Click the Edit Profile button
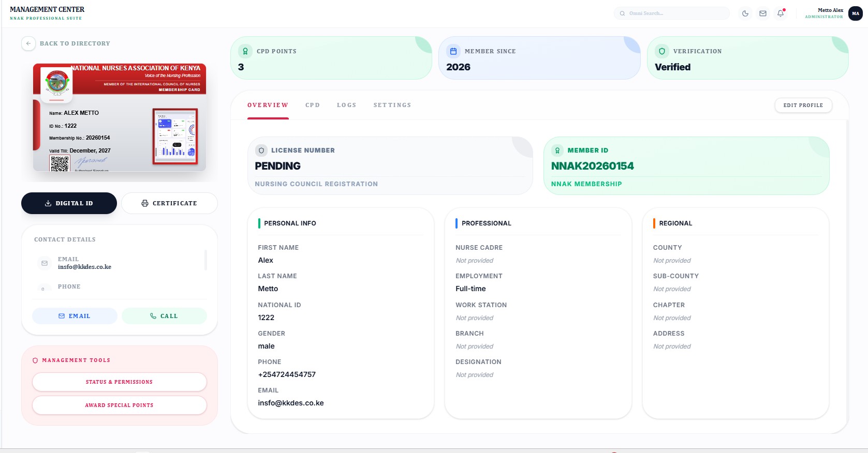The width and height of the screenshot is (868, 453). 803,105
